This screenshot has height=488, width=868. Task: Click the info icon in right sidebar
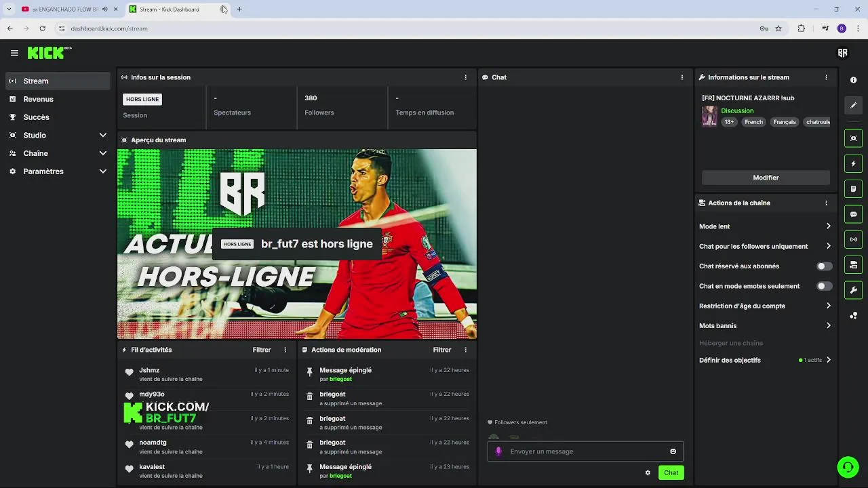[853, 80]
